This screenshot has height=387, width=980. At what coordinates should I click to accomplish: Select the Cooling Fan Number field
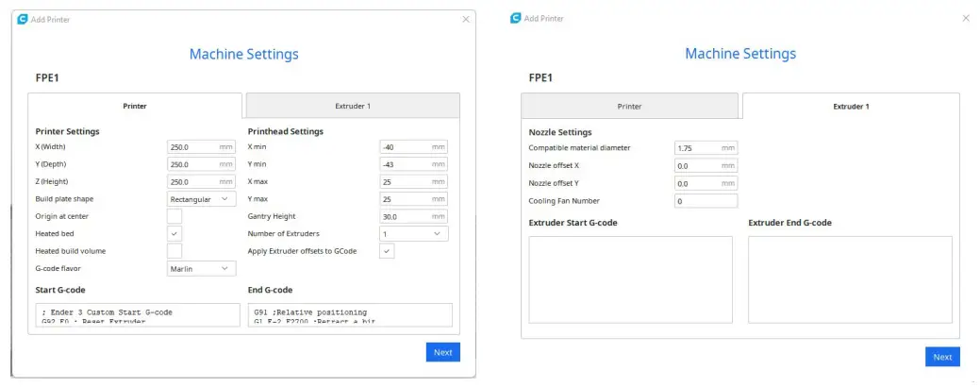pos(706,201)
